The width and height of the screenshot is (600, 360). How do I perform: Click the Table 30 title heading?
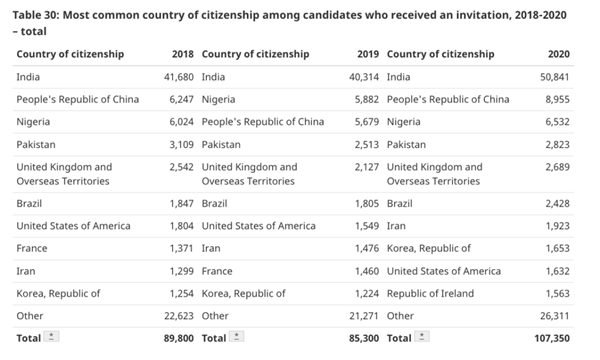coord(290,23)
